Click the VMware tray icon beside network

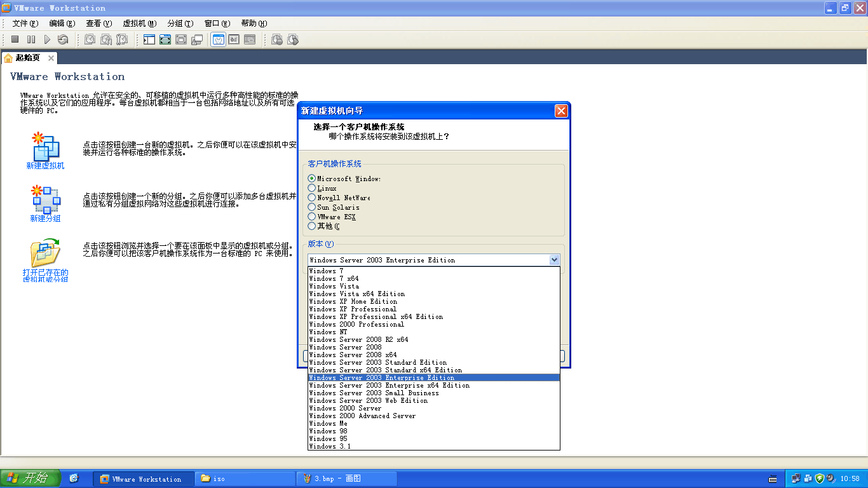(808, 478)
